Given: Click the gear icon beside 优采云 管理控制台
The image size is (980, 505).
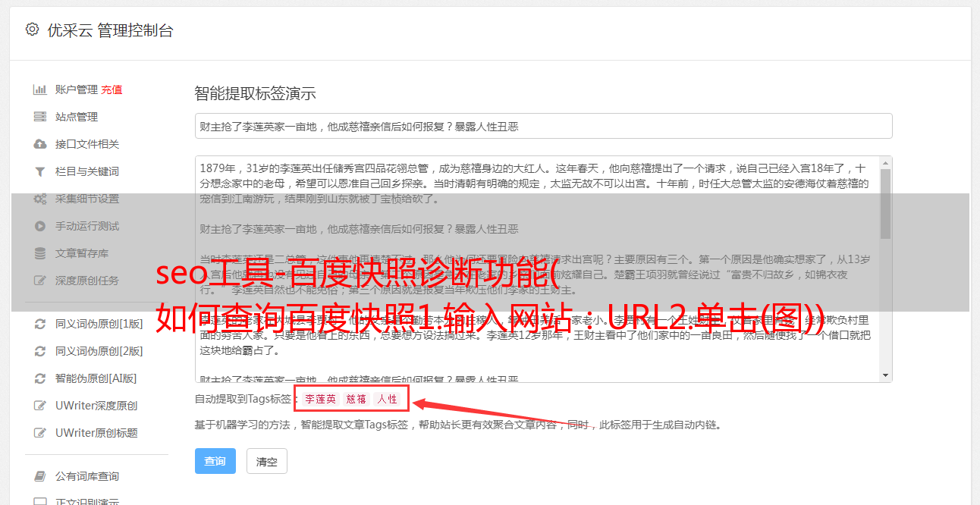Looking at the screenshot, I should (x=32, y=30).
